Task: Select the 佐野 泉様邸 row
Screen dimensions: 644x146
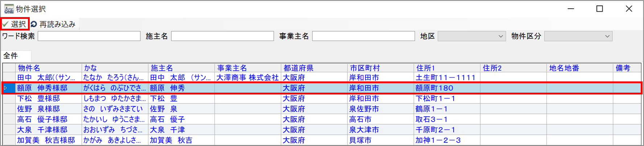Action: click(38, 109)
